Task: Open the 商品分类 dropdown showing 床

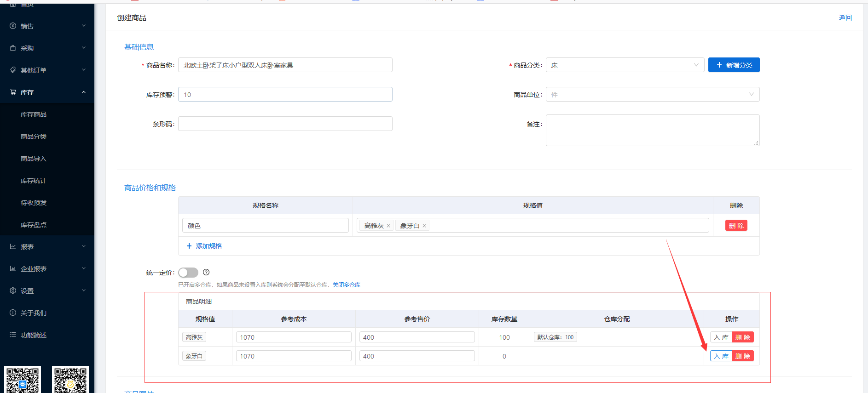Action: tap(625, 65)
